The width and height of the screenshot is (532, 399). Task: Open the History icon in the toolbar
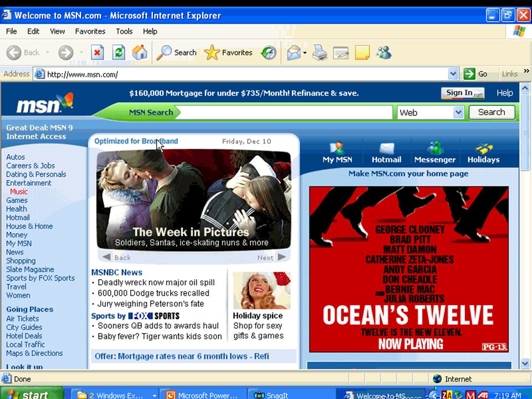269,53
